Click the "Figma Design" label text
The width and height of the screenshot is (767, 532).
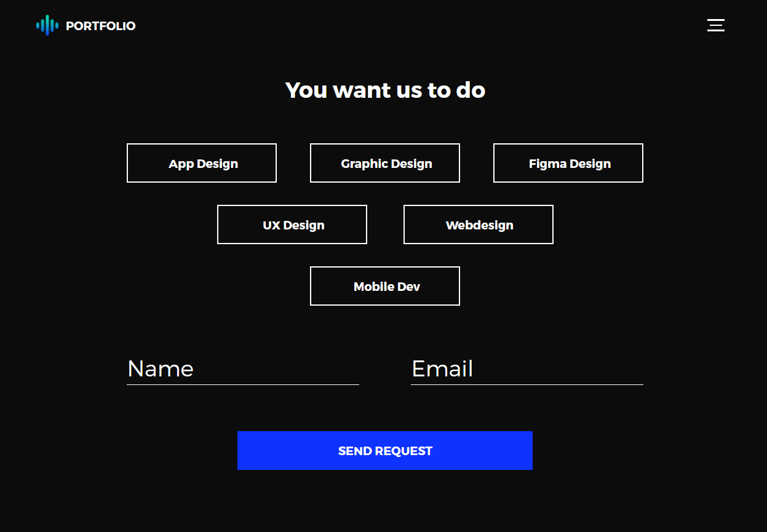pos(570,164)
